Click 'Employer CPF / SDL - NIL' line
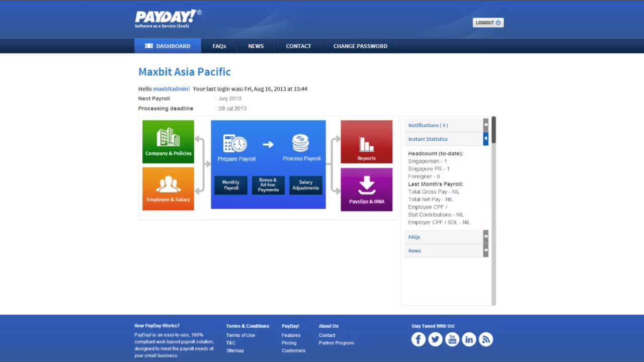 439,222
